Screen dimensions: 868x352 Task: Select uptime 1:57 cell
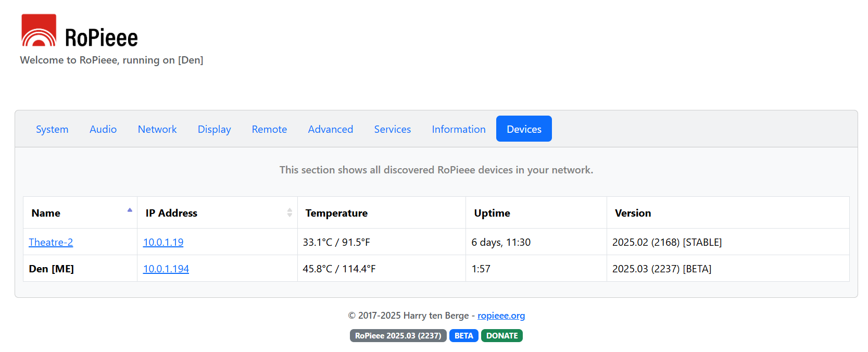(x=536, y=269)
